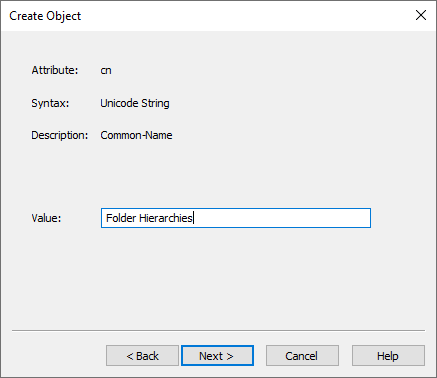Click the separator line above the buttons
This screenshot has height=378, width=437.
point(218,331)
